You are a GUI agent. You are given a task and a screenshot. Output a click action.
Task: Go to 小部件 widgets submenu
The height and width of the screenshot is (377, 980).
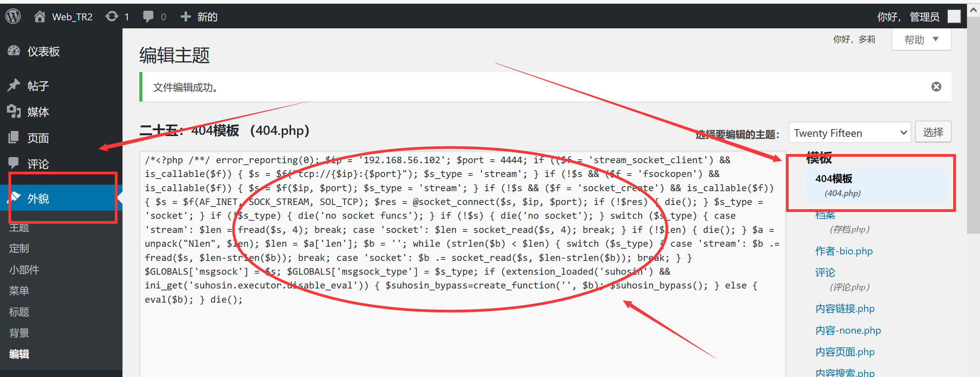click(x=24, y=270)
